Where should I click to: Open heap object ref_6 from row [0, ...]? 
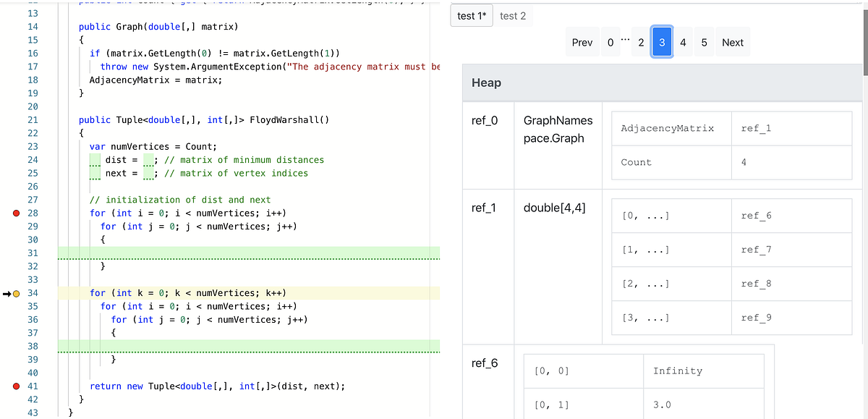click(755, 215)
